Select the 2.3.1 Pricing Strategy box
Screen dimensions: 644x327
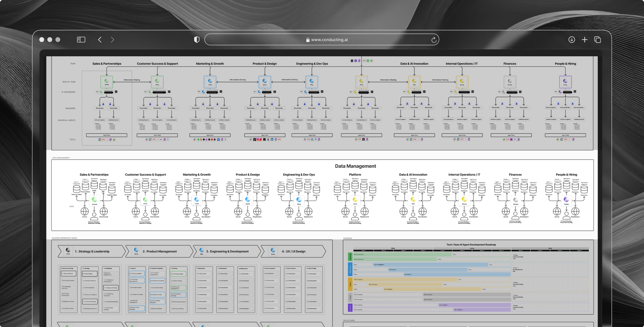[178, 274]
